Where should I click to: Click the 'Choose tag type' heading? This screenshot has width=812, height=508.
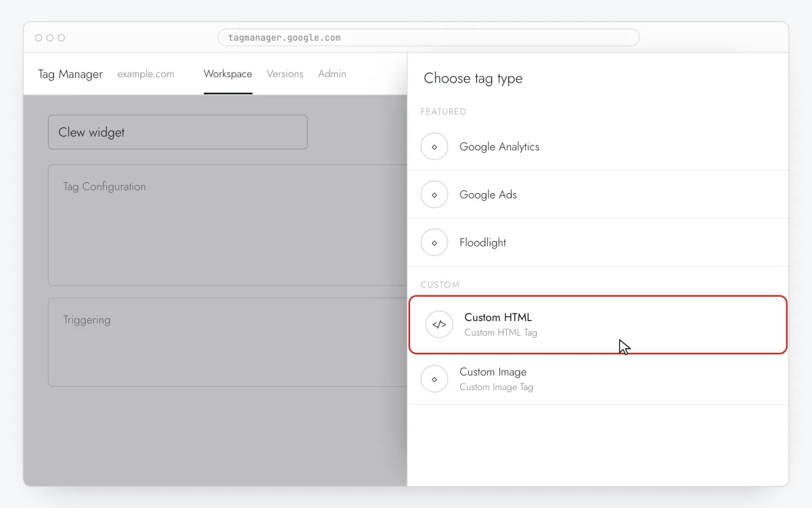click(473, 79)
